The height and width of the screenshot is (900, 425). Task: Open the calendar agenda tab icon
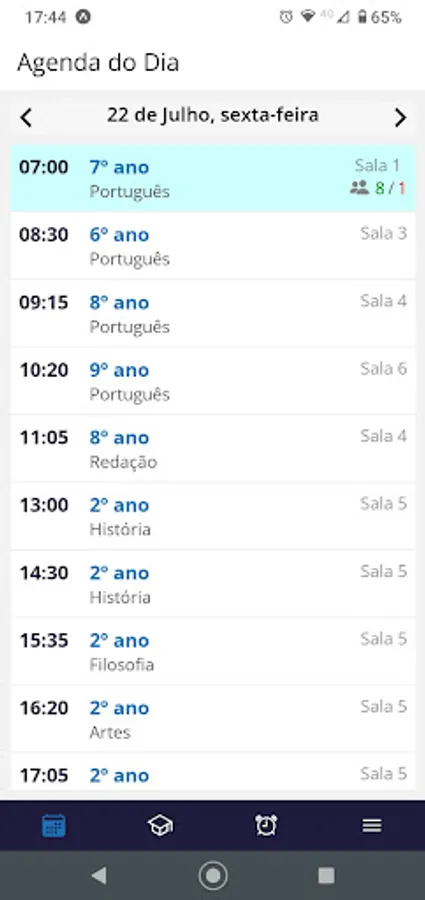[53, 825]
